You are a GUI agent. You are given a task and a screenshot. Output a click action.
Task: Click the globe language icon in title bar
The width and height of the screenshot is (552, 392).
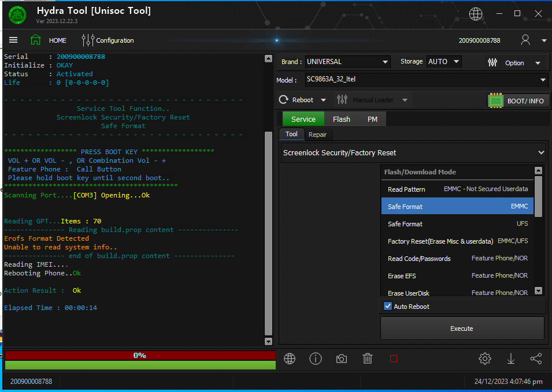[x=476, y=14]
